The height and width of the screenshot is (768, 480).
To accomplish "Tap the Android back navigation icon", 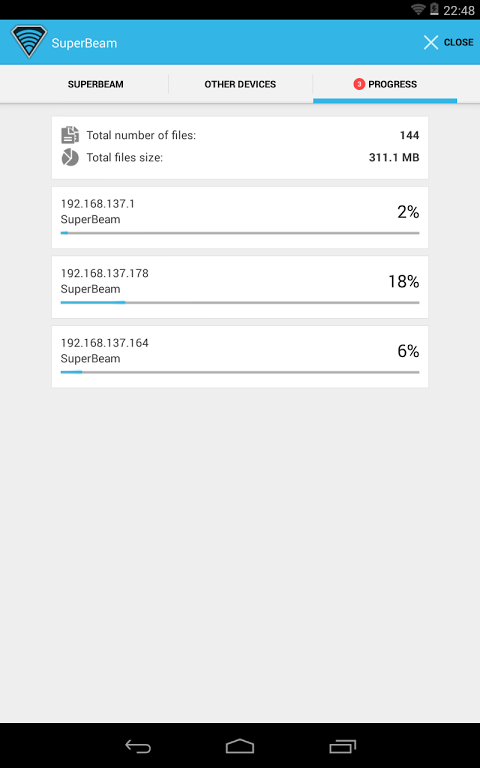I will tap(138, 746).
